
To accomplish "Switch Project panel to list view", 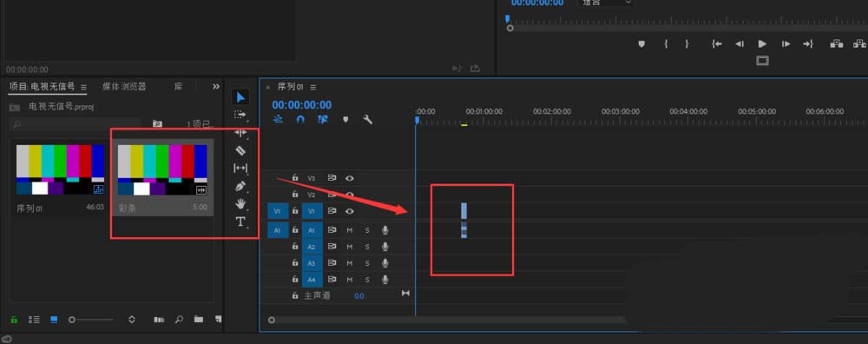I will 35,320.
